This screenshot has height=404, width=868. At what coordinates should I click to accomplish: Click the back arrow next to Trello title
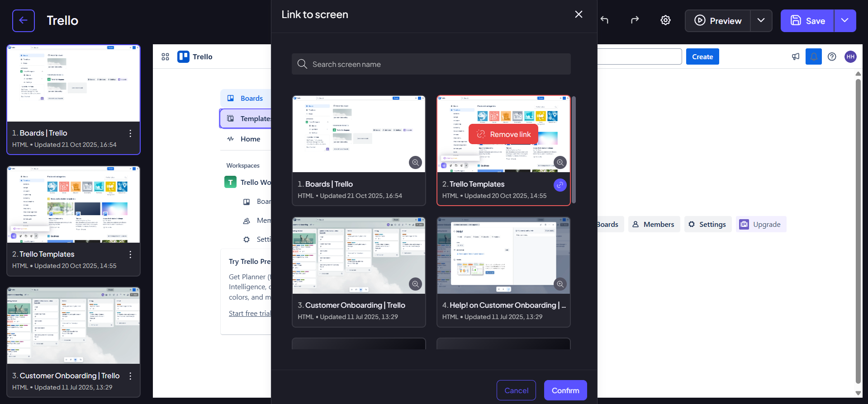click(24, 21)
